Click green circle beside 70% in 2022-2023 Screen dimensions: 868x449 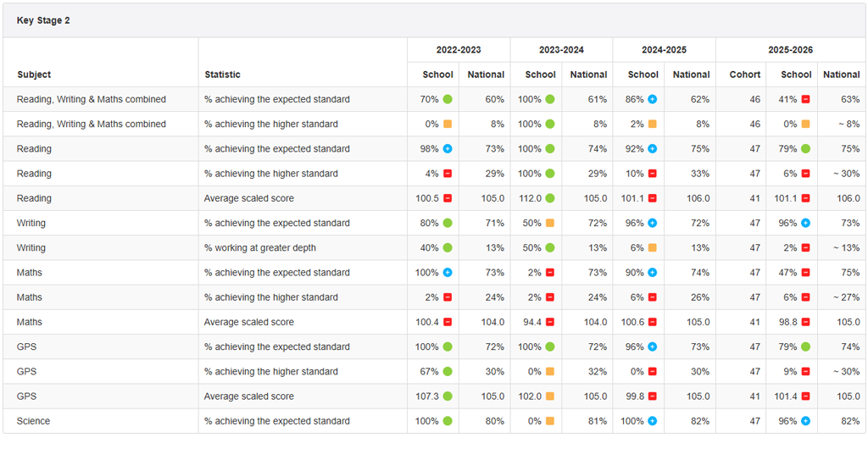[x=448, y=99]
